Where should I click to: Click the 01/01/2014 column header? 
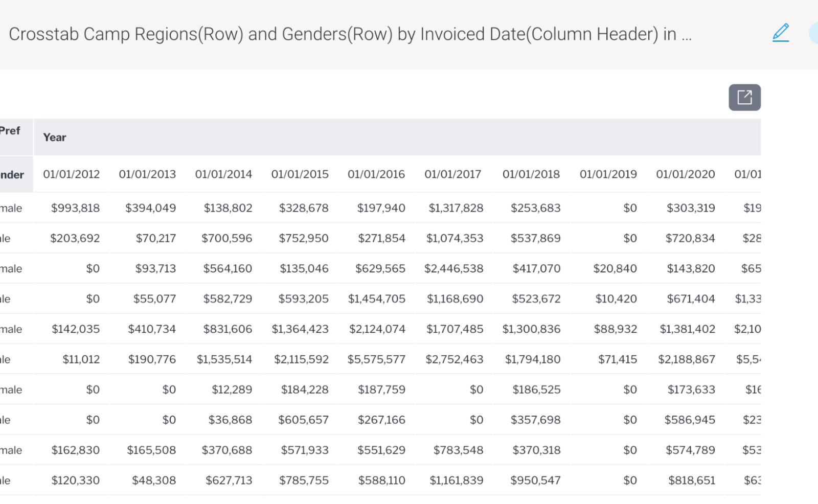pyautogui.click(x=223, y=174)
